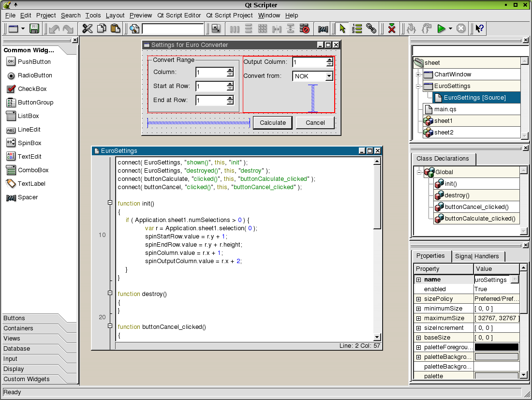The image size is (532, 400).
Task: Click the Break Layout icon
Action: 305,29
